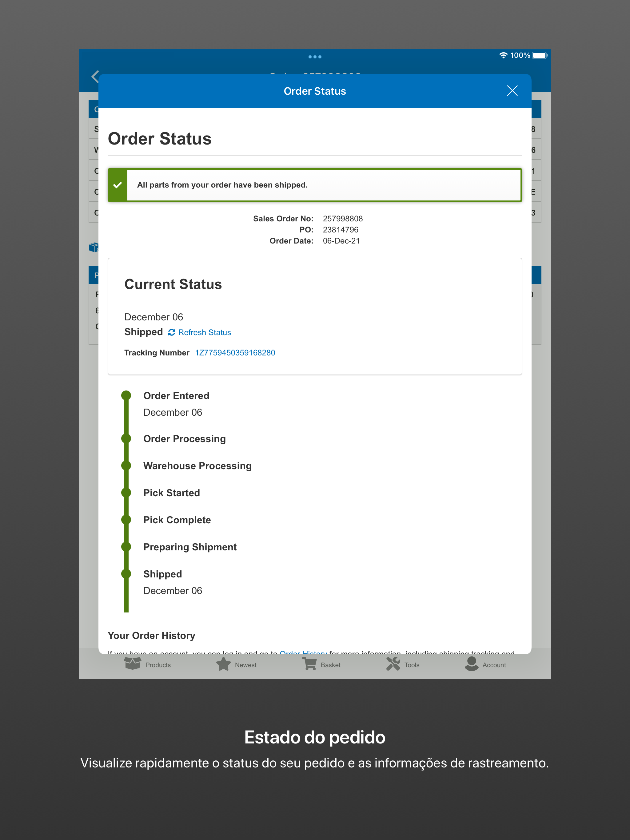The image size is (630, 840).
Task: Select the Pick Started timeline marker
Action: pos(126,493)
